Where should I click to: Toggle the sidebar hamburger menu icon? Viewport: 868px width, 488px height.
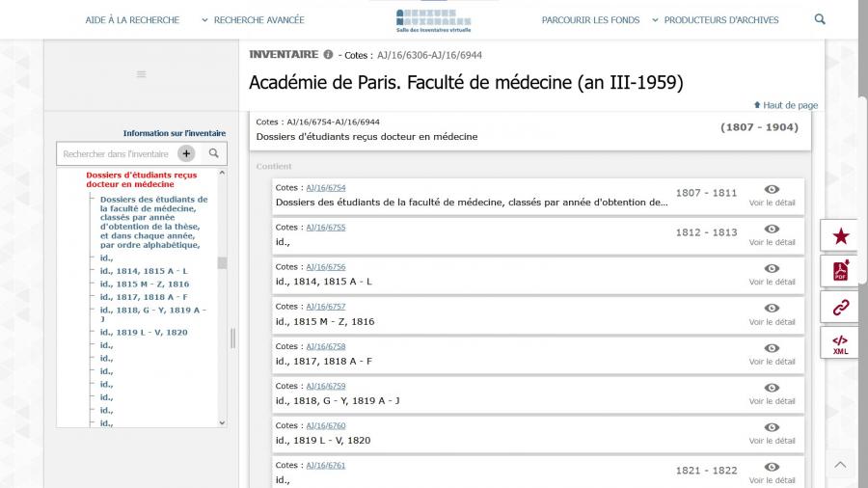(x=141, y=74)
